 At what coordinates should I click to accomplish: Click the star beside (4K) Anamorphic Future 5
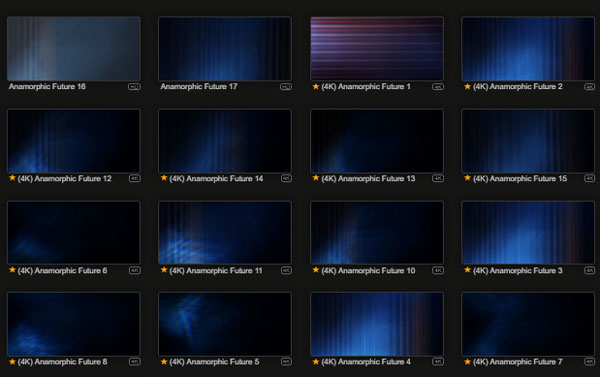click(164, 361)
